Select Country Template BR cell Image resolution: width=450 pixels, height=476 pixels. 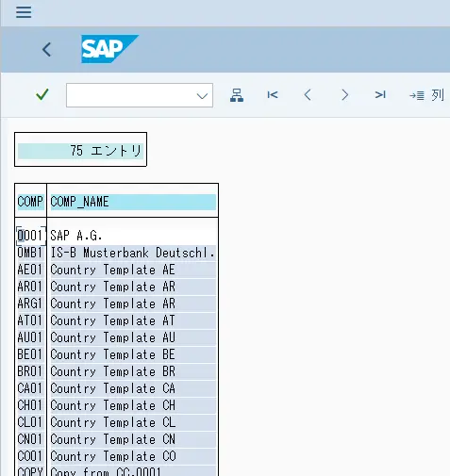(x=133, y=371)
